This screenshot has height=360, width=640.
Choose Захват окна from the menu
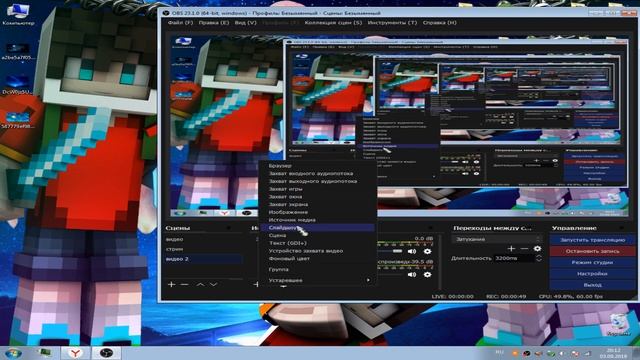(317, 197)
